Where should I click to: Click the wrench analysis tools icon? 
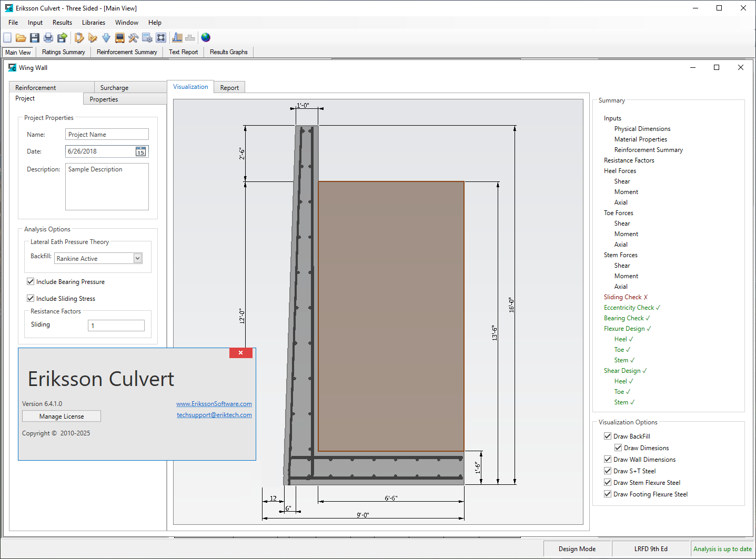[133, 37]
